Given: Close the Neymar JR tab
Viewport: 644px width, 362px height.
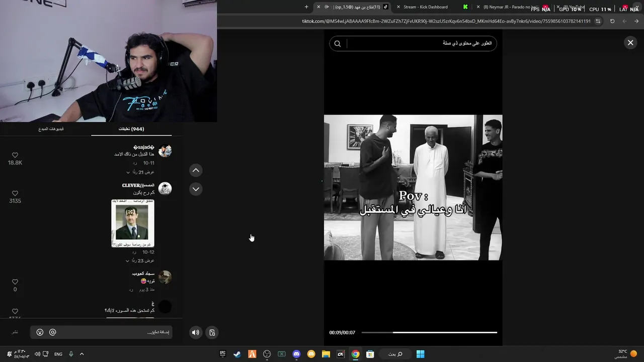Looking at the screenshot, I should [478, 7].
